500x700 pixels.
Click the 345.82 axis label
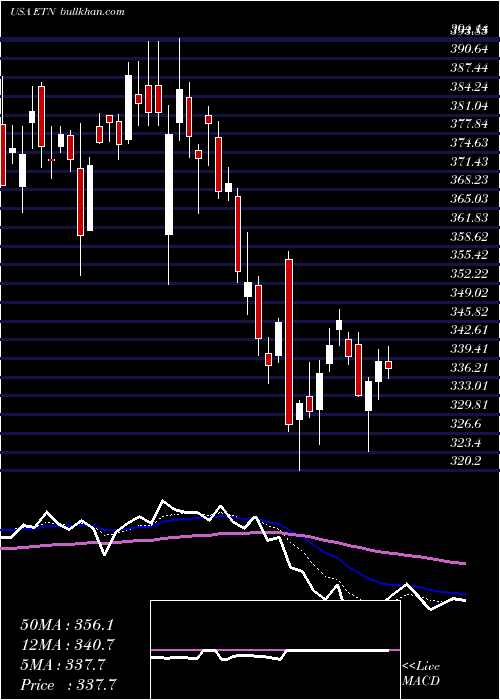(469, 311)
